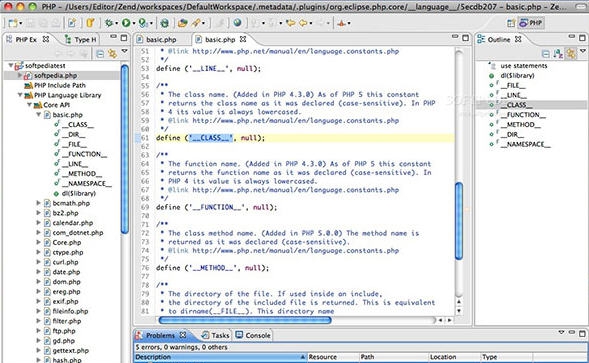Click the Open Perspective icon

[x=511, y=23]
